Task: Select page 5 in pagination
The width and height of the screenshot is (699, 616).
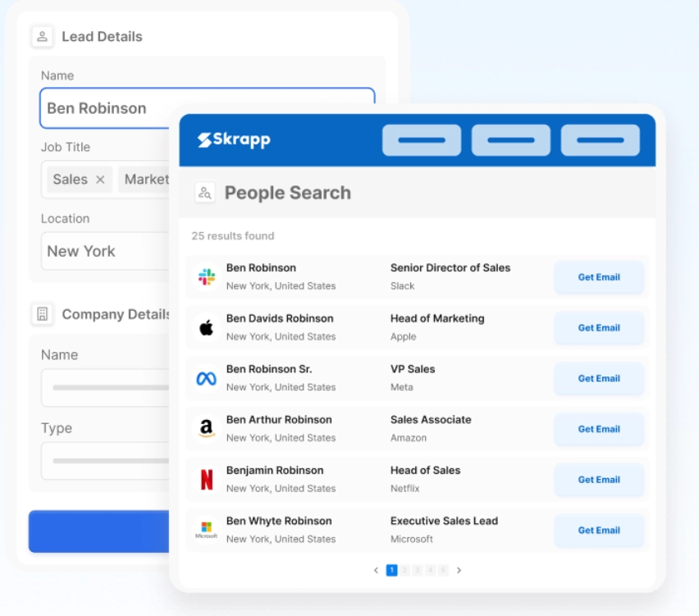Action: 443,570
